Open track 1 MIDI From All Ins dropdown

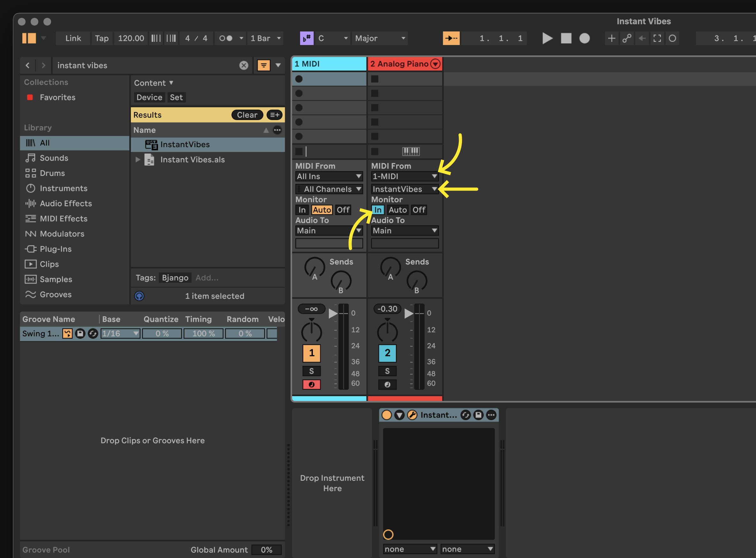click(329, 176)
